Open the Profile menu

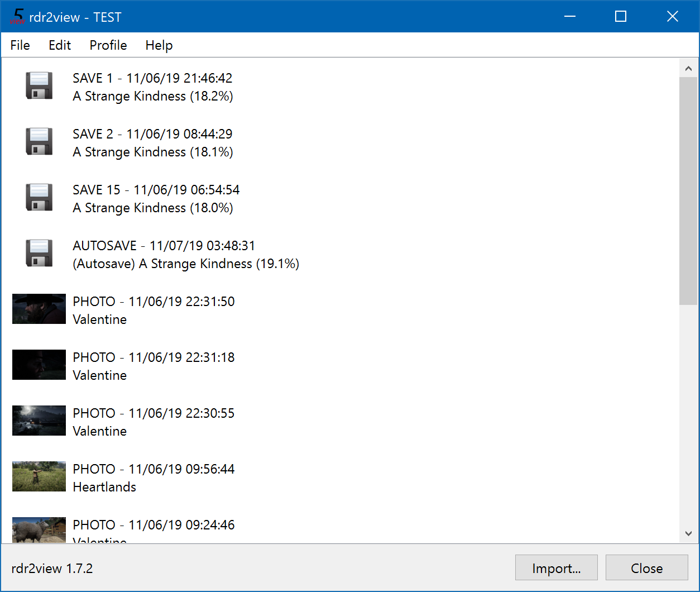(x=108, y=45)
